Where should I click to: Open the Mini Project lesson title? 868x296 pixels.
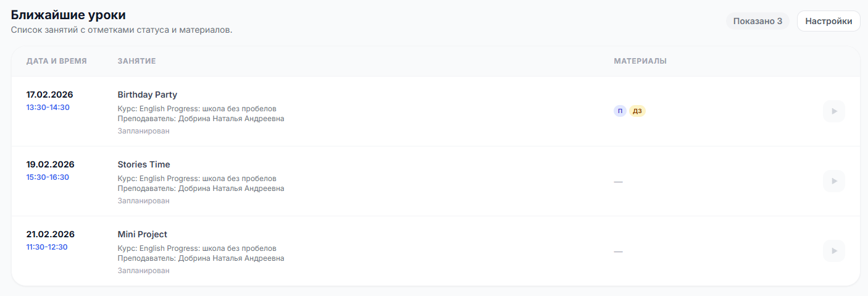143,234
